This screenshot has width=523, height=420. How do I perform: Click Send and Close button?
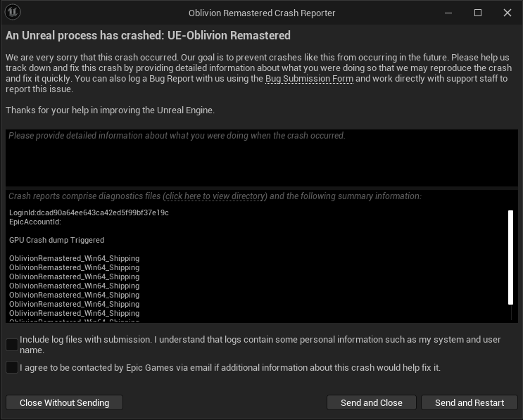[x=372, y=402]
